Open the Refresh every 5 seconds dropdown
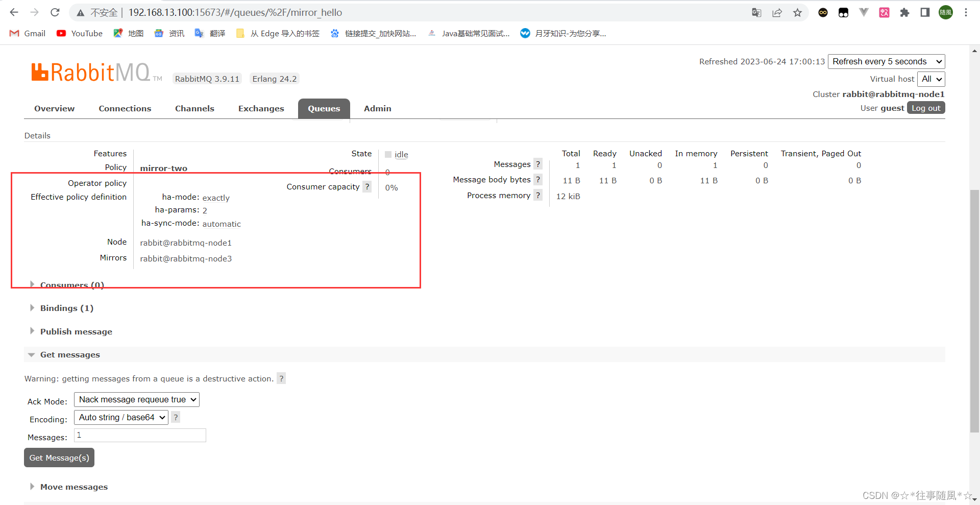980x505 pixels. coord(886,61)
